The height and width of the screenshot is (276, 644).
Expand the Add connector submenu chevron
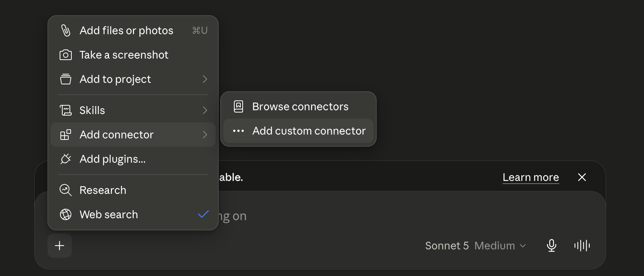(205, 135)
